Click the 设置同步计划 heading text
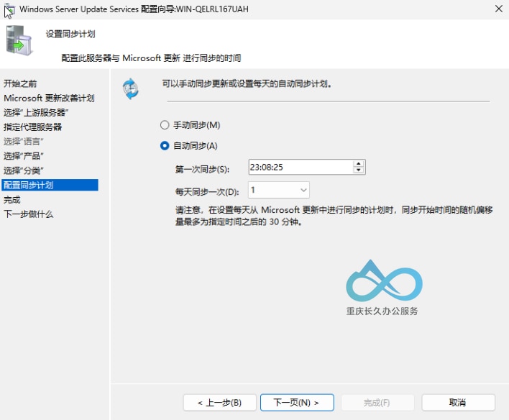This screenshot has height=420, width=509. (70, 34)
